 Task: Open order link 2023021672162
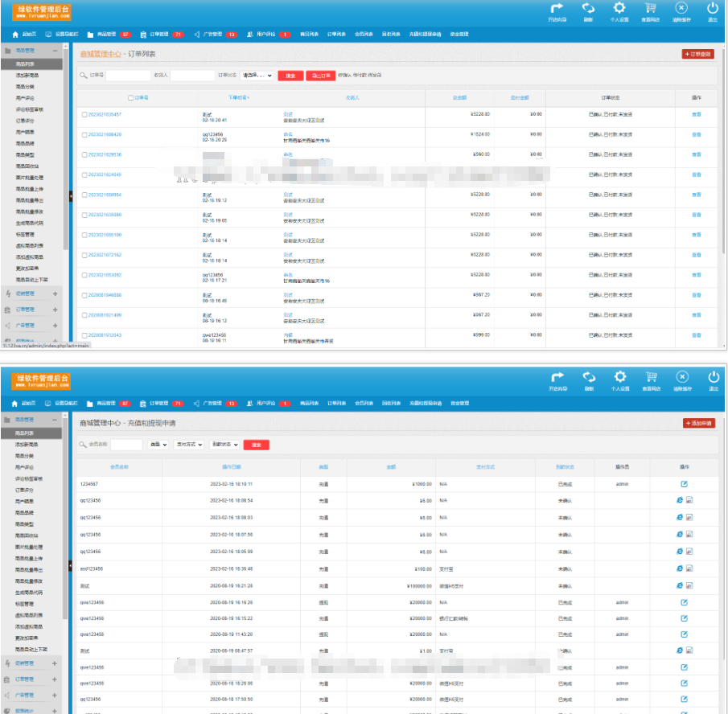pos(105,254)
